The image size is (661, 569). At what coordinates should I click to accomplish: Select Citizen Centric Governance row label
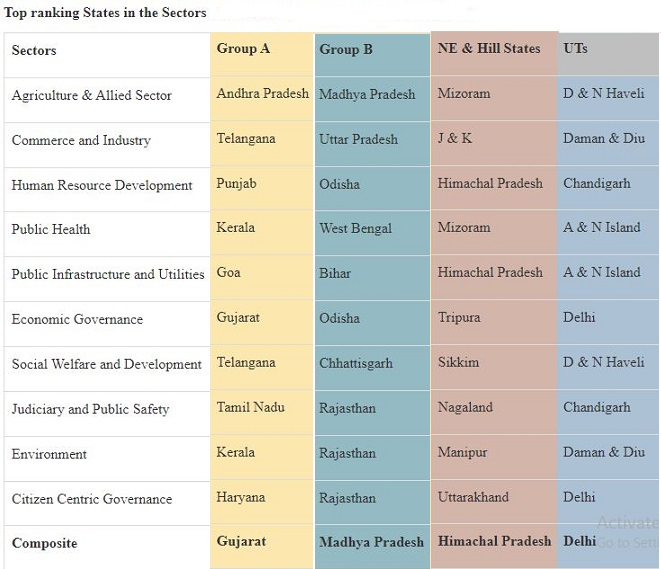pos(92,499)
